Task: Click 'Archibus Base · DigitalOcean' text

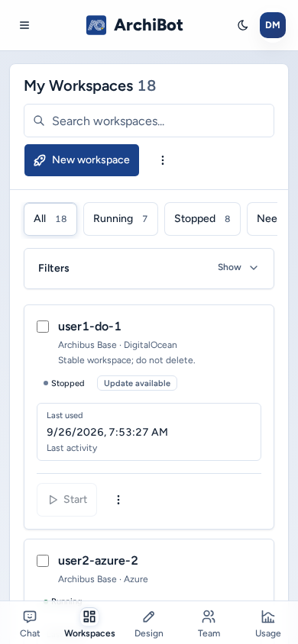Action: (x=118, y=345)
